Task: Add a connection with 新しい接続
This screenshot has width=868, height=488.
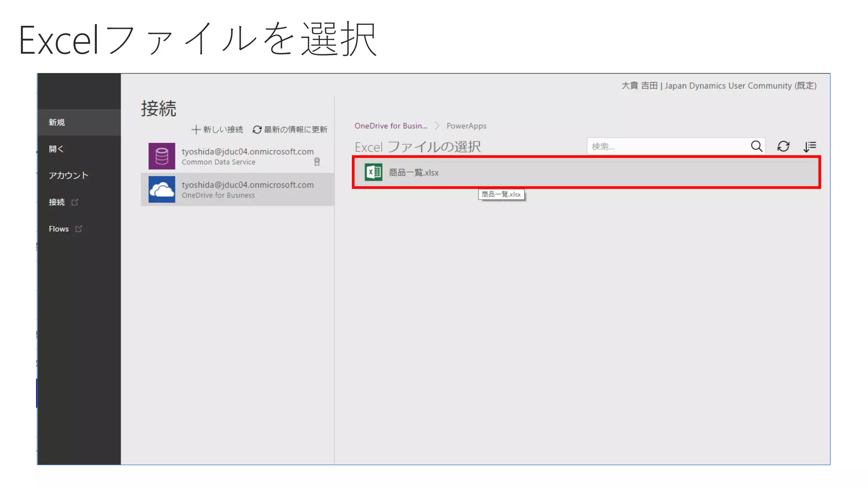Action: [x=217, y=129]
